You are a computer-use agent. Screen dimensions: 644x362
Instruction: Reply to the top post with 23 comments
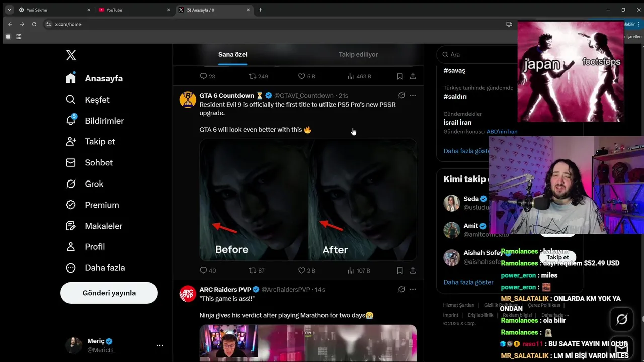click(208, 76)
